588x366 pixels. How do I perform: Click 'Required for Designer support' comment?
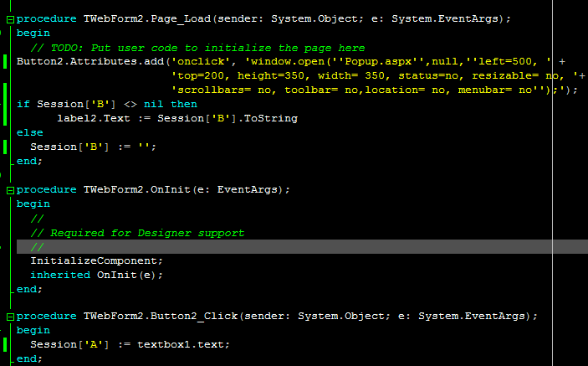[x=146, y=232]
